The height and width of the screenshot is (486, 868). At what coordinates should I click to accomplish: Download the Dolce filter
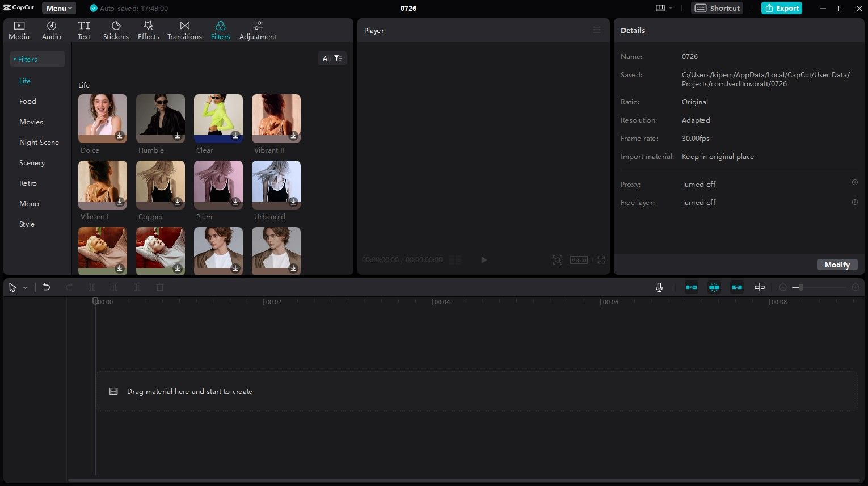tap(120, 136)
